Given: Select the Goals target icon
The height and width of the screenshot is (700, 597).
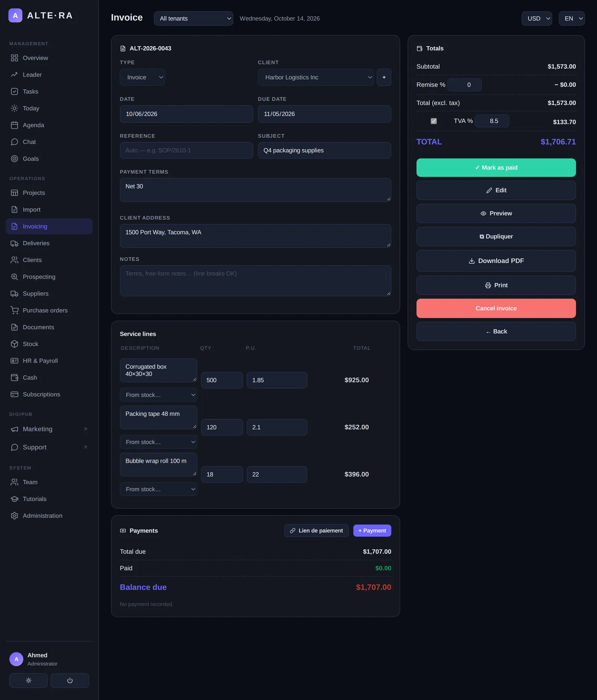Looking at the screenshot, I should 14,159.
